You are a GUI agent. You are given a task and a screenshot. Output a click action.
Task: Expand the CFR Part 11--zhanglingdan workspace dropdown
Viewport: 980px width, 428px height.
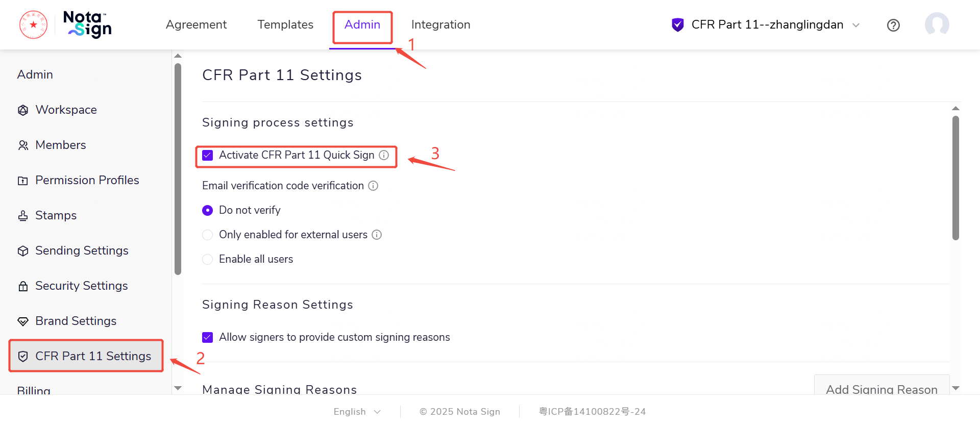(856, 25)
